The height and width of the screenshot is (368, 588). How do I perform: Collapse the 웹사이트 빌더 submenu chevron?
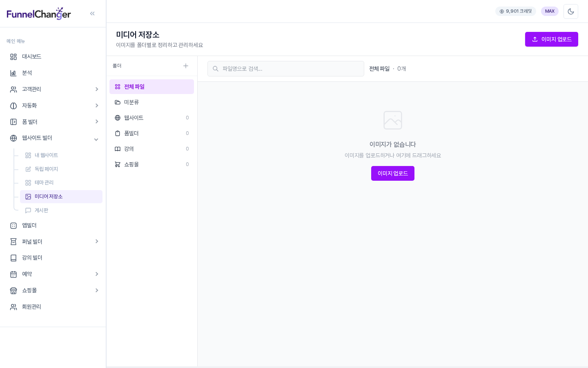(96, 139)
